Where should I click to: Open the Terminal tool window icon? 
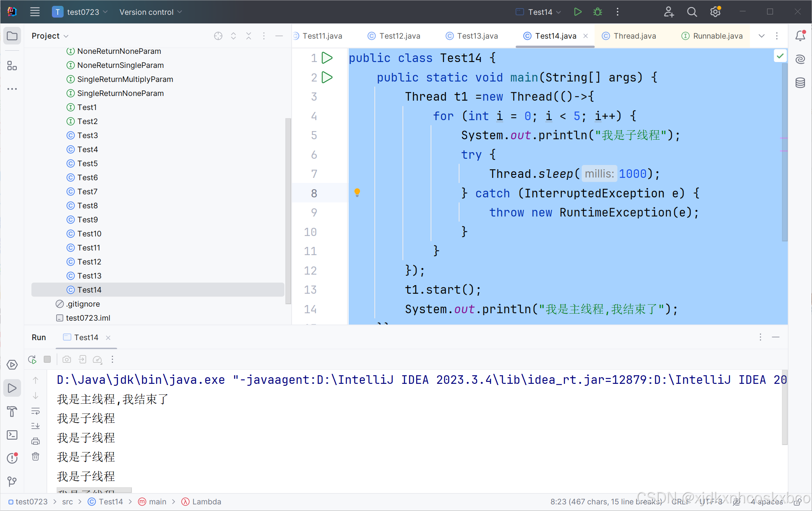pyautogui.click(x=12, y=435)
